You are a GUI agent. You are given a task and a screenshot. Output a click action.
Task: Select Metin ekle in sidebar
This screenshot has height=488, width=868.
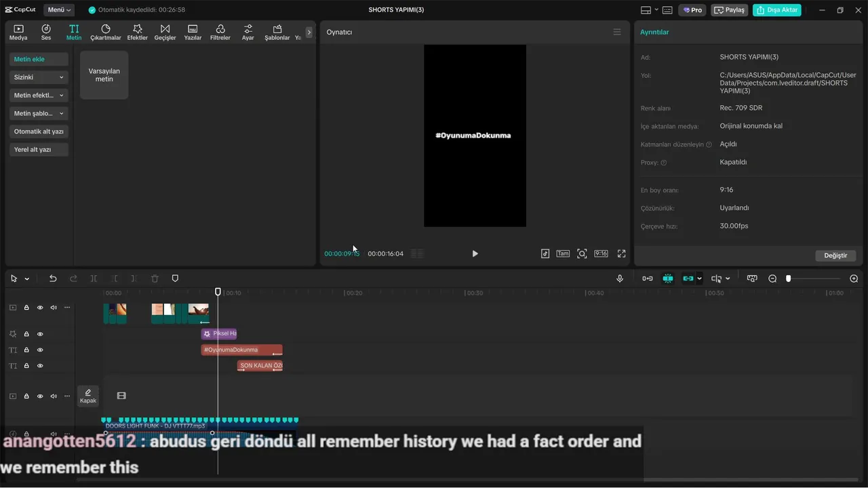(39, 60)
